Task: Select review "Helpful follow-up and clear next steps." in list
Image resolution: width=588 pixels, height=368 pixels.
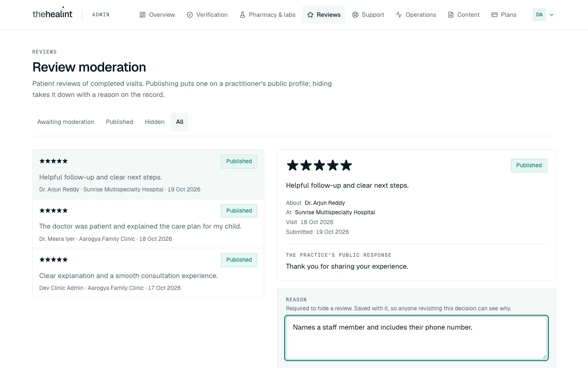Action: [148, 174]
